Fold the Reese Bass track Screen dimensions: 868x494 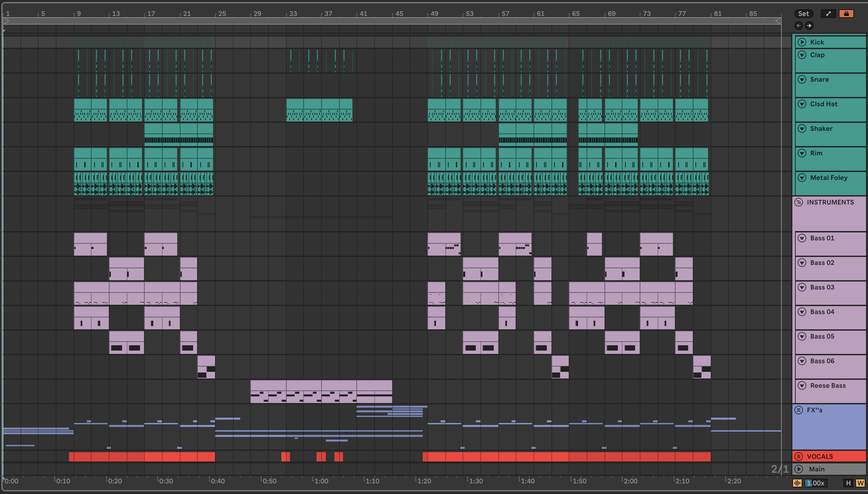[802, 386]
